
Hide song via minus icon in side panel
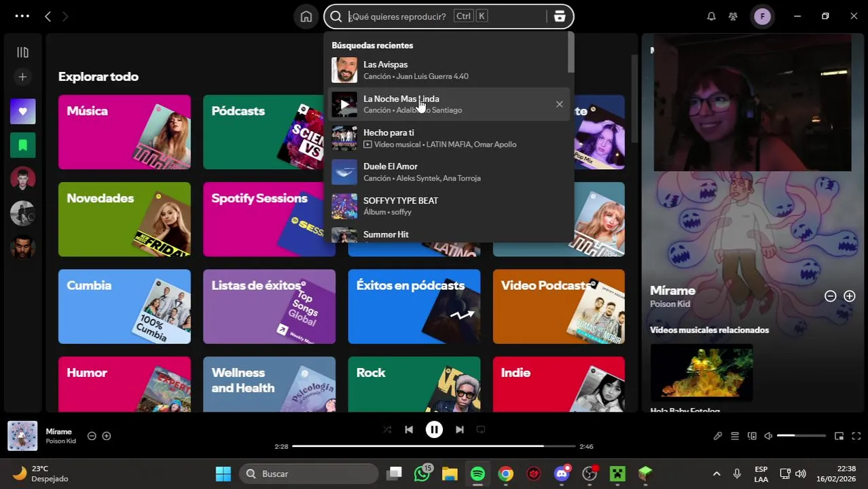tap(830, 296)
